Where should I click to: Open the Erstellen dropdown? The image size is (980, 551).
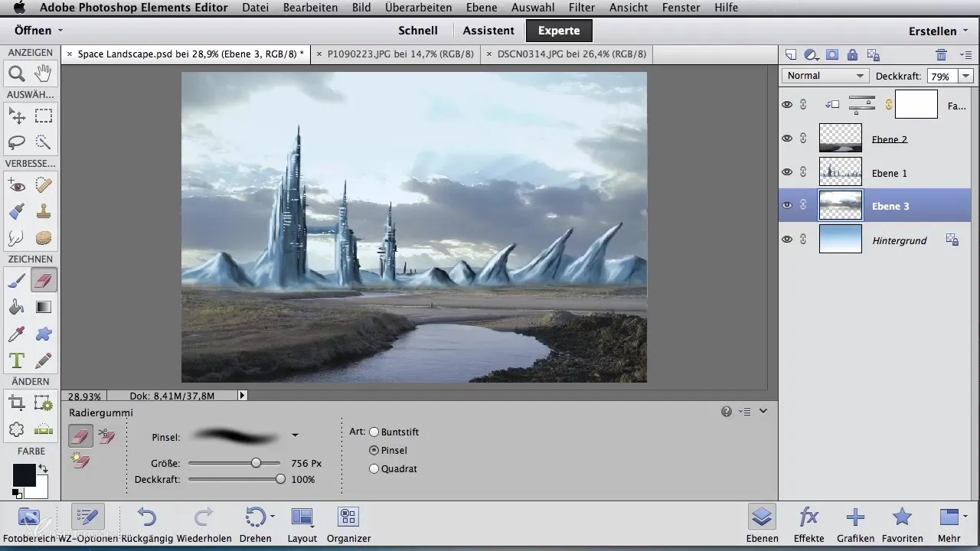[938, 31]
